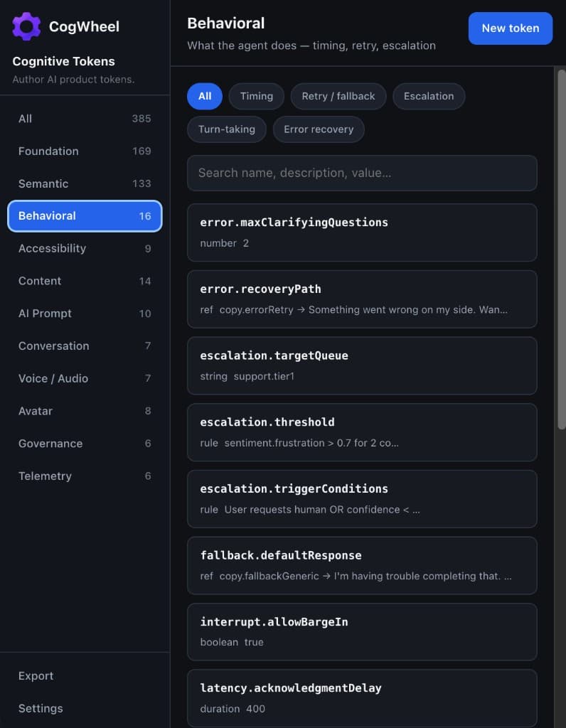Open the Voice / Audio category
The height and width of the screenshot is (728, 566).
85,378
